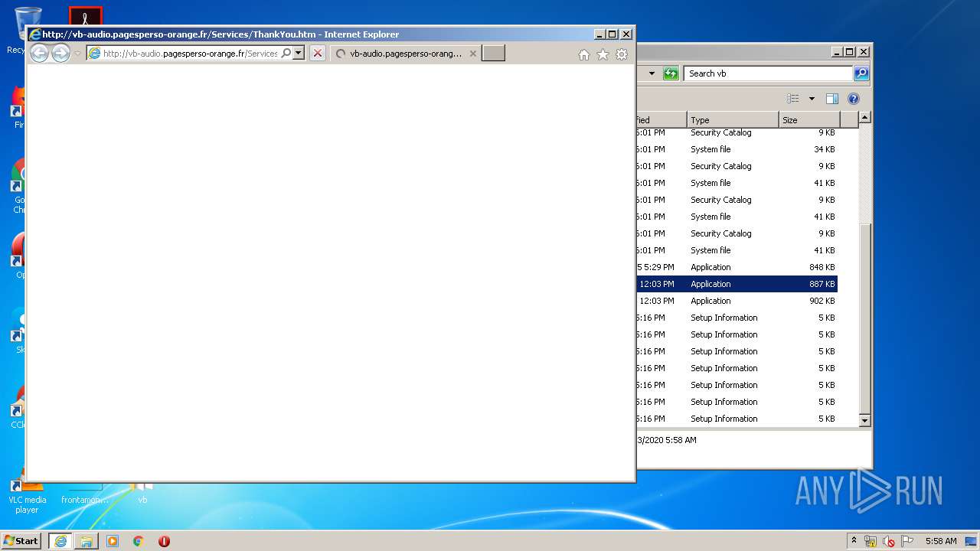Change the Explorer view icon
Screen dimensions: 980x551
[793, 99]
